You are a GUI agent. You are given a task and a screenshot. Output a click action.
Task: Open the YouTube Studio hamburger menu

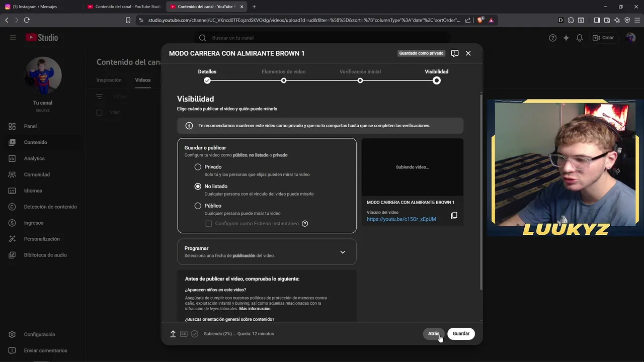(13, 38)
